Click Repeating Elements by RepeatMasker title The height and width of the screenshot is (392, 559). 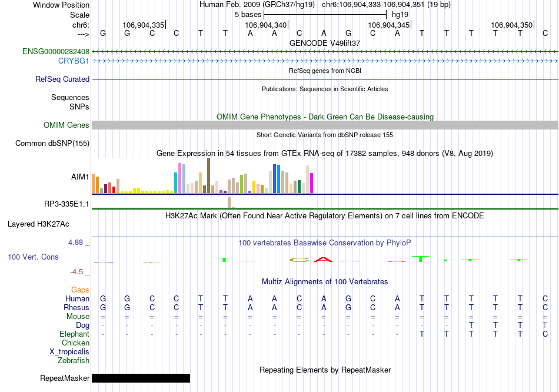click(x=325, y=370)
